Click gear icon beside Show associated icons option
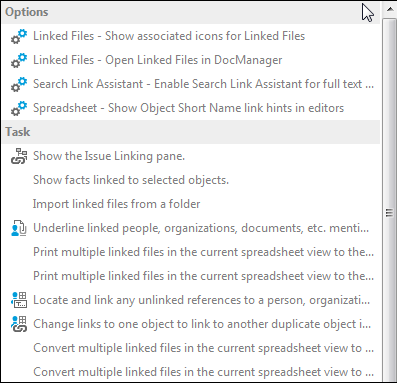 (19, 36)
